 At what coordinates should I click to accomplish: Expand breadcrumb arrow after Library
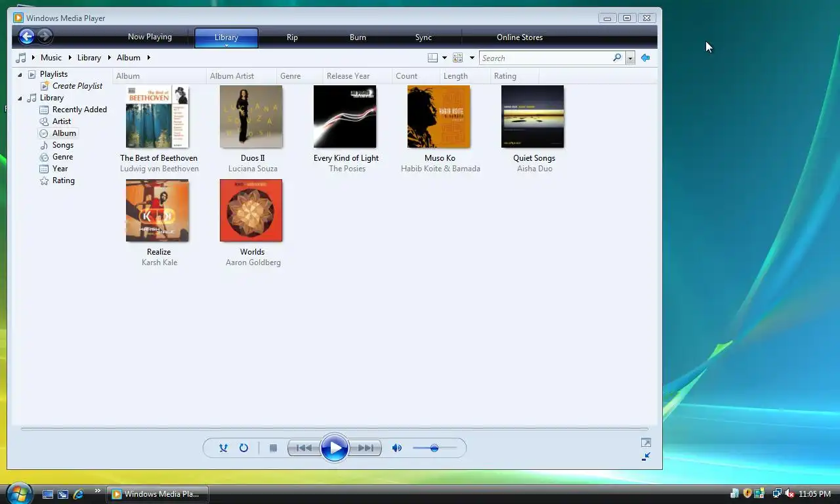pyautogui.click(x=109, y=58)
